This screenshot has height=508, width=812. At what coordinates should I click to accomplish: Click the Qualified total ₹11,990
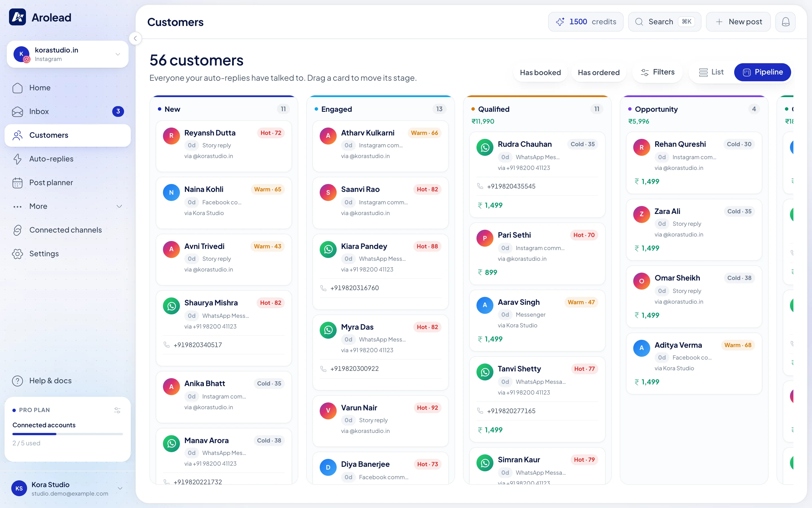[483, 121]
